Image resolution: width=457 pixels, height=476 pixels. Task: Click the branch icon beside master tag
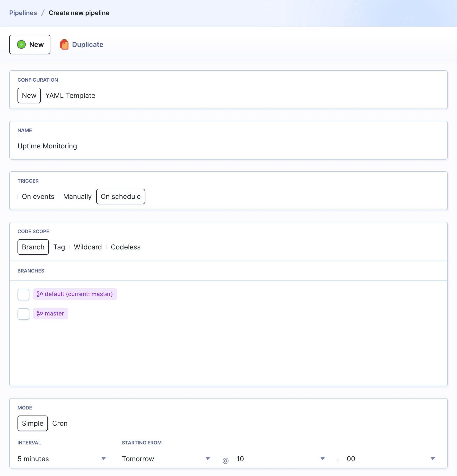[40, 314]
